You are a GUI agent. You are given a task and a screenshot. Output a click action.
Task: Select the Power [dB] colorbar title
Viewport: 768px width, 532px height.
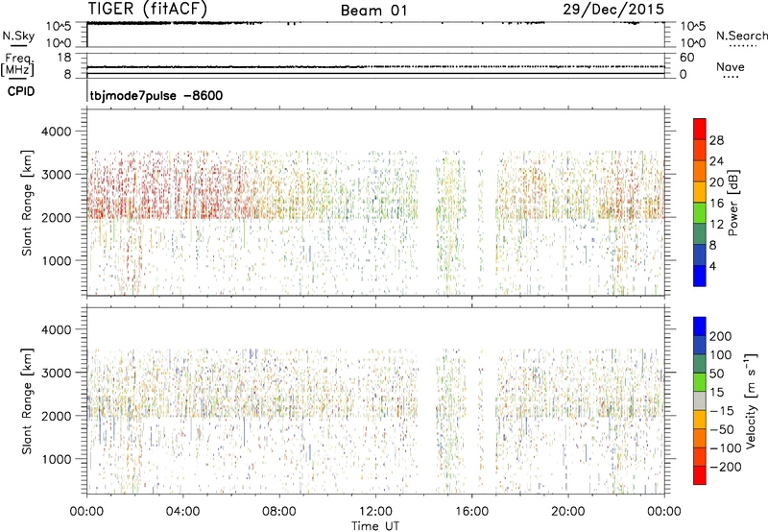pyautogui.click(x=732, y=203)
